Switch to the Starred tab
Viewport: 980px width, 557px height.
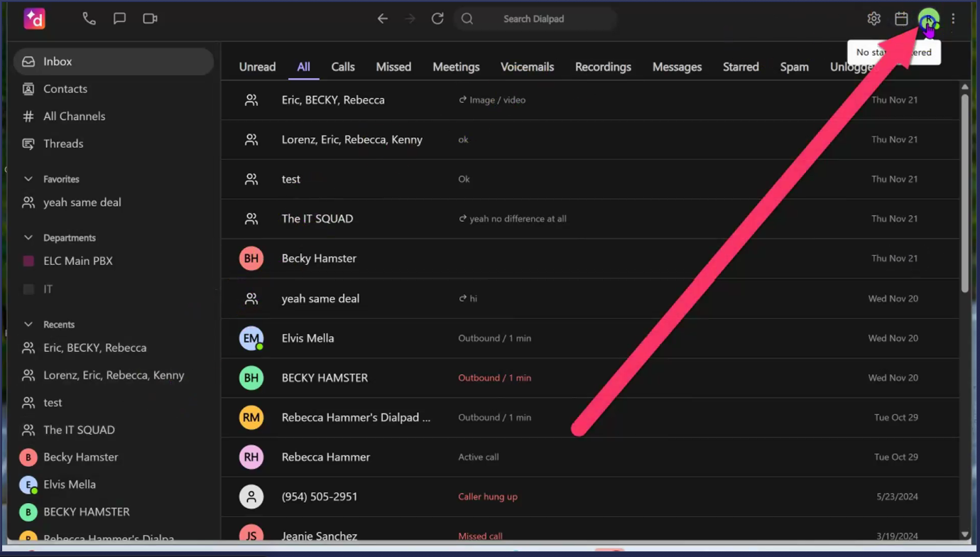741,67
